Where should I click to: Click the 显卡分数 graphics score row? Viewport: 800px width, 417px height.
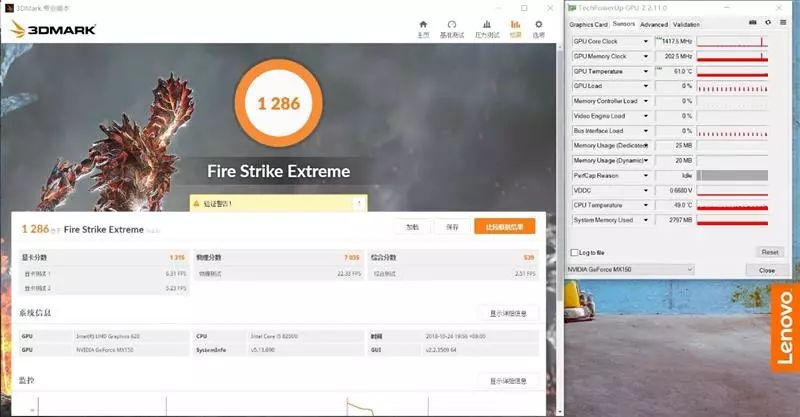pos(104,257)
